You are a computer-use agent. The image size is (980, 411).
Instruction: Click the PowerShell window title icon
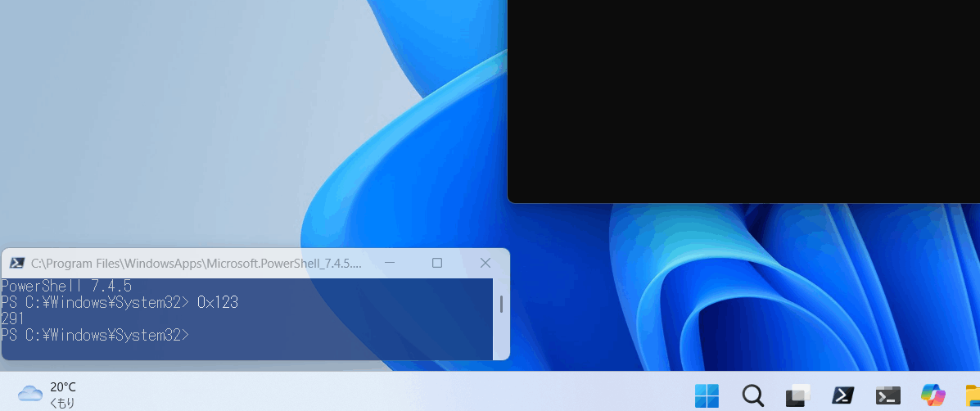tap(17, 263)
